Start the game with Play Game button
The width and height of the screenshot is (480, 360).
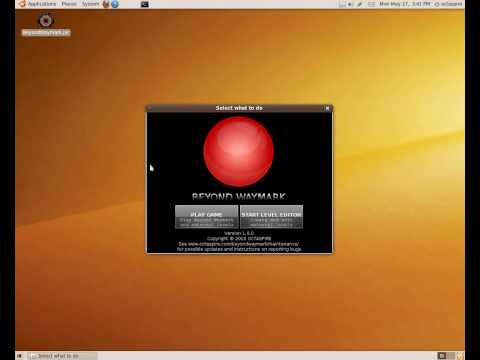click(x=206, y=217)
